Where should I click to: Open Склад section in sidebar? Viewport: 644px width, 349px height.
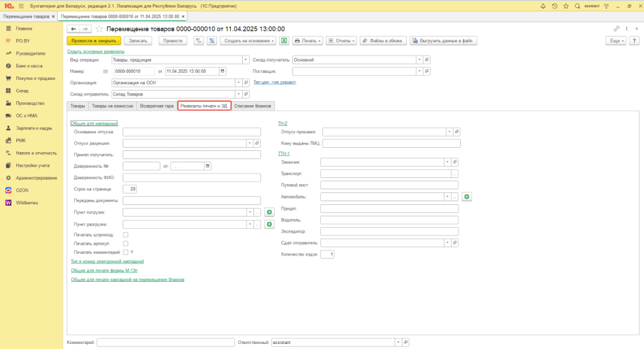tap(22, 91)
